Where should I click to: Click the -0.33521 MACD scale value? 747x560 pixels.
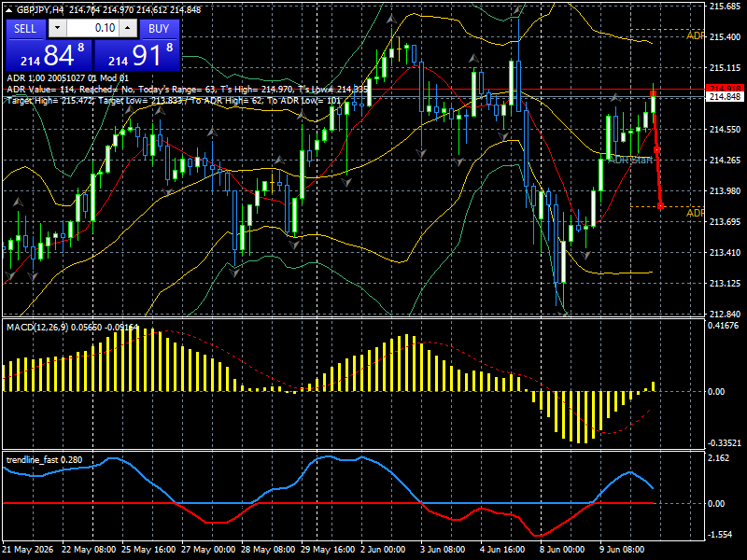725,442
